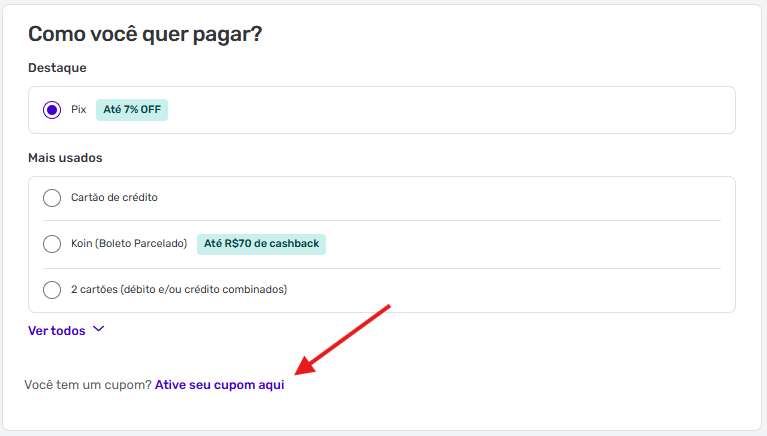Click the Mais usados section label
This screenshot has width=767, height=436.
(65, 158)
